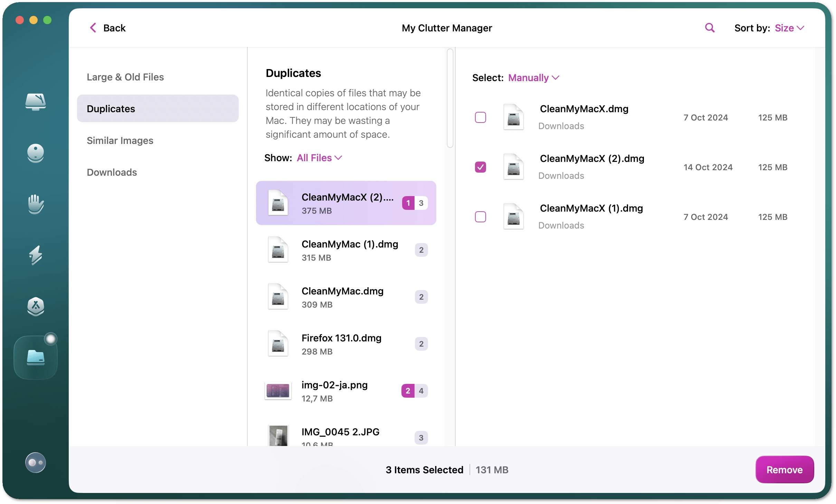Image resolution: width=836 pixels, height=504 pixels.
Task: Open the assistant icon at sidebar bottom
Action: point(36,462)
